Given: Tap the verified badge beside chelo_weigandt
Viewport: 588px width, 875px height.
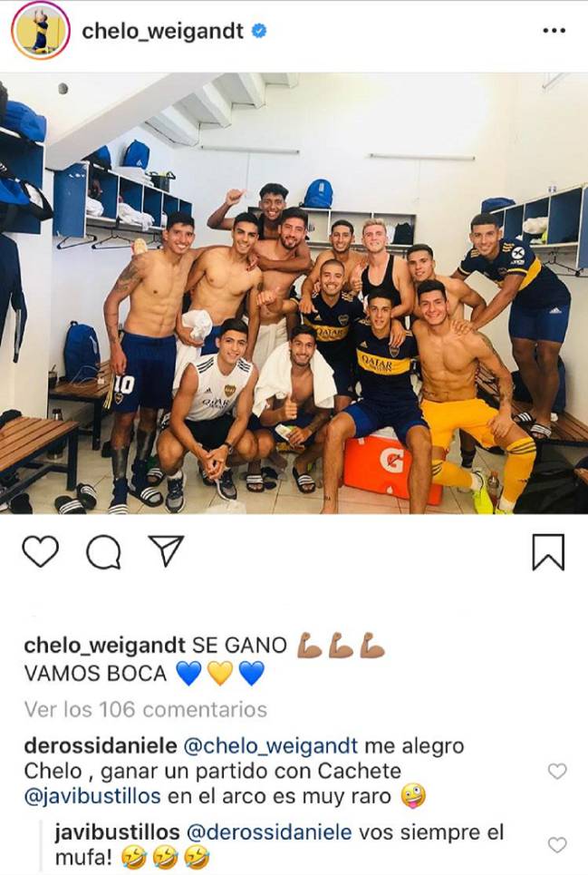Looking at the screenshot, I should [259, 31].
